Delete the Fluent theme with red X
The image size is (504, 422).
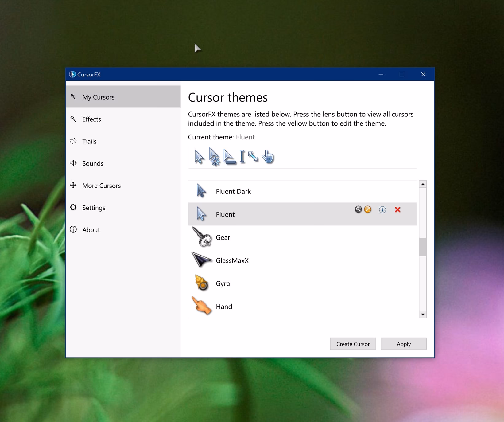(398, 209)
